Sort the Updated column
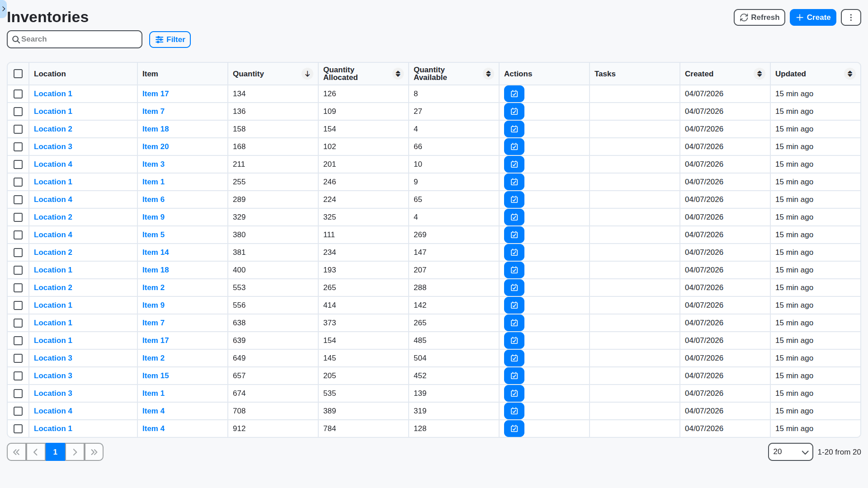Image resolution: width=868 pixels, height=488 pixels. tap(850, 74)
